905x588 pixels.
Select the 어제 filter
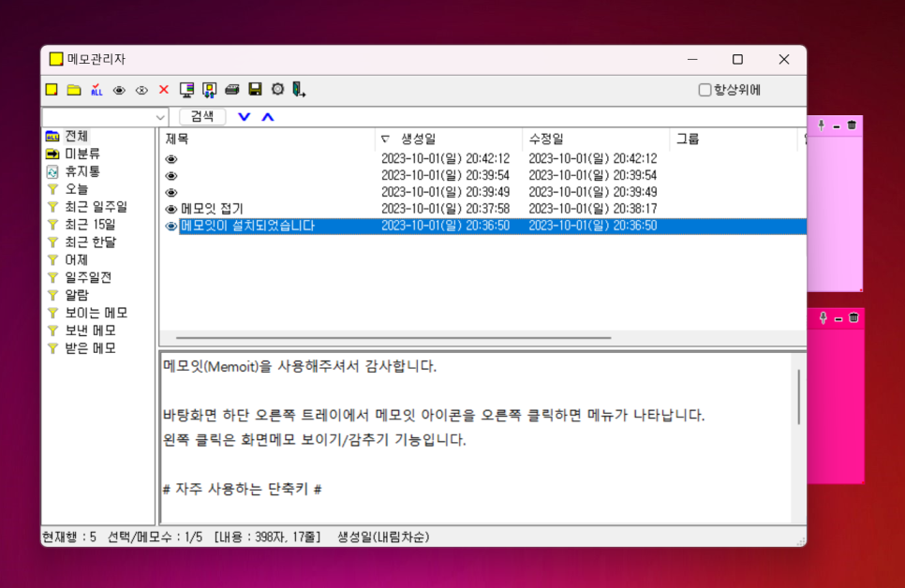76,259
